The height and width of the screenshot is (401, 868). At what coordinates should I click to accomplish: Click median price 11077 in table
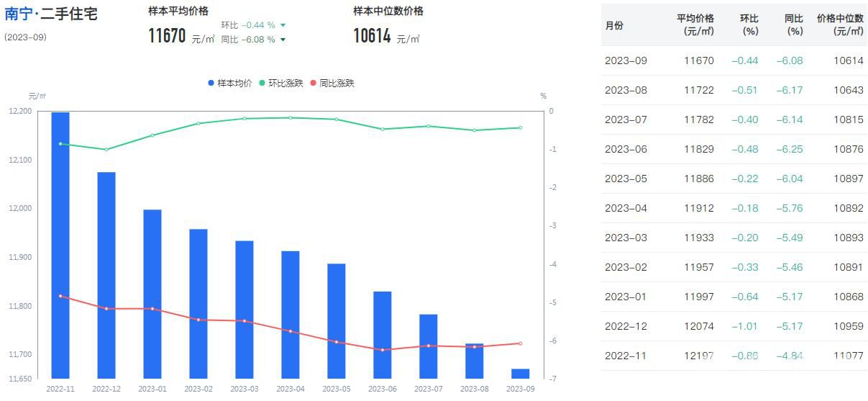(849, 356)
